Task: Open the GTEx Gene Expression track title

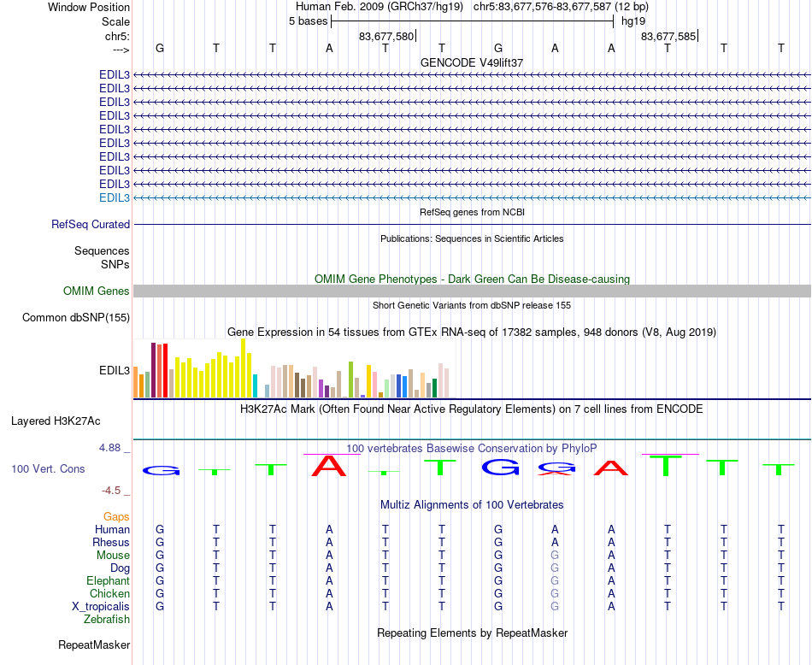Action: point(472,332)
